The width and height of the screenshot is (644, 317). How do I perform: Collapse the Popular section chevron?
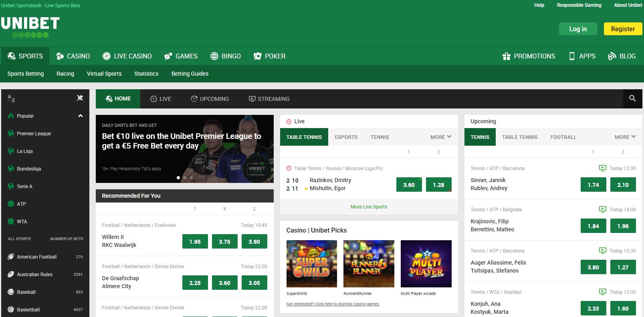[x=81, y=116]
